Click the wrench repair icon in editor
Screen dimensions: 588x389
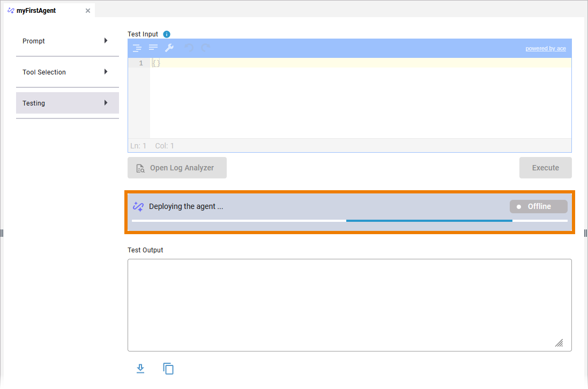(x=169, y=48)
